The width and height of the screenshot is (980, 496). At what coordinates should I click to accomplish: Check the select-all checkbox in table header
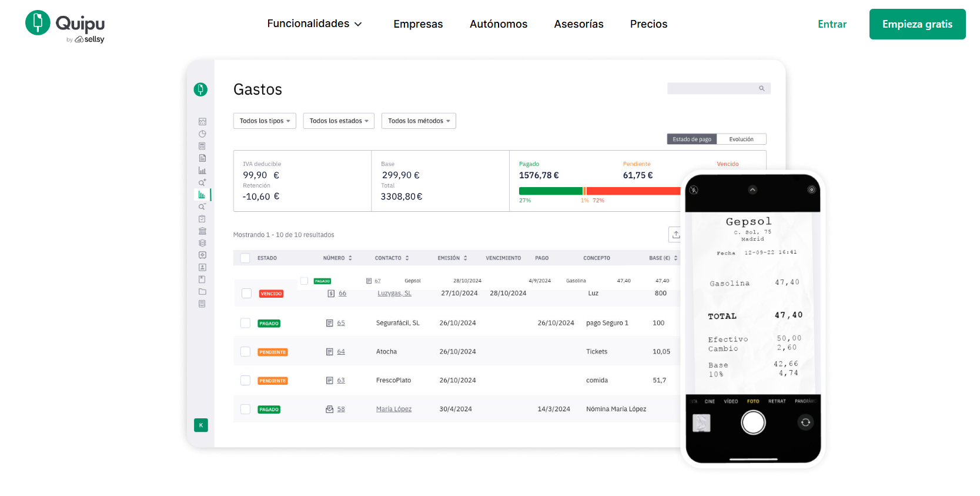click(246, 258)
